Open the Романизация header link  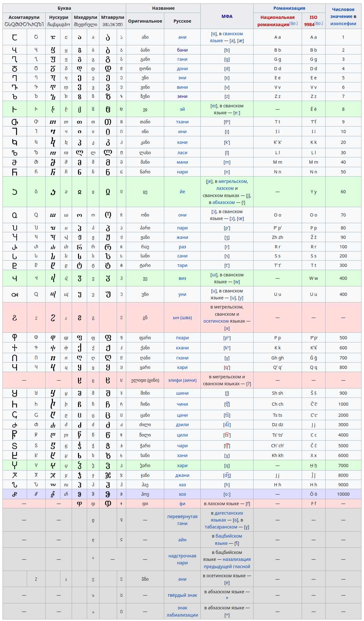[289, 8]
